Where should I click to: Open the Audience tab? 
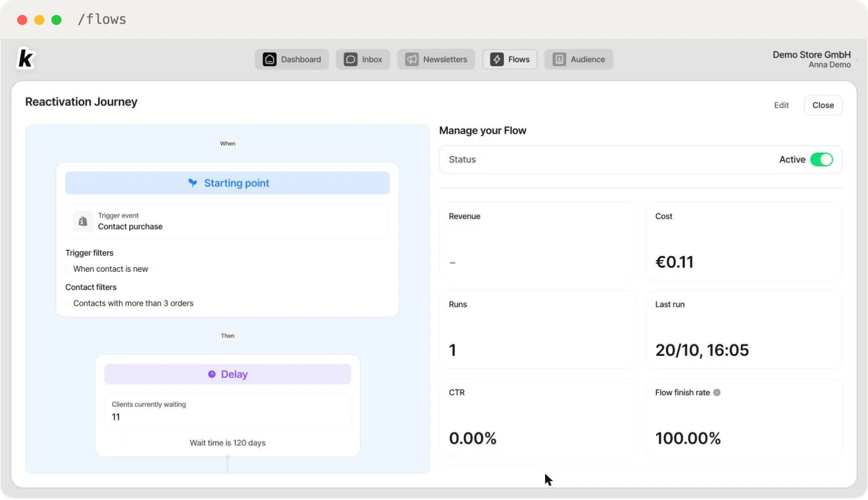pyautogui.click(x=579, y=59)
